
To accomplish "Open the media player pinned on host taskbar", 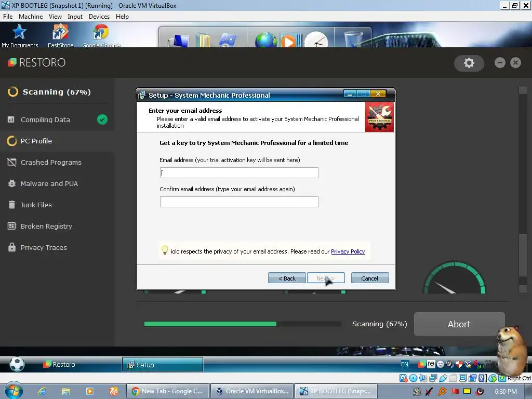I will (x=90, y=391).
